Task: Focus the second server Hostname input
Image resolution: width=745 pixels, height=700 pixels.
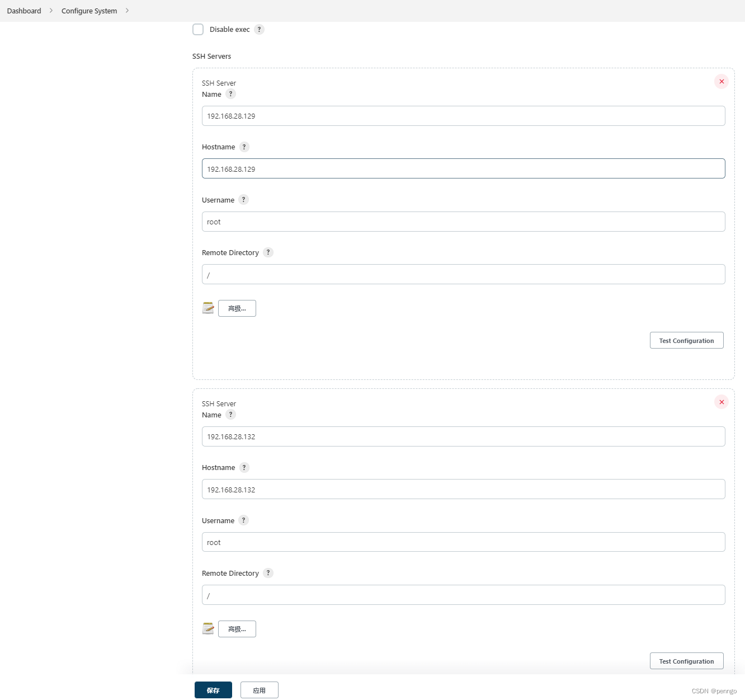Action: click(x=463, y=489)
